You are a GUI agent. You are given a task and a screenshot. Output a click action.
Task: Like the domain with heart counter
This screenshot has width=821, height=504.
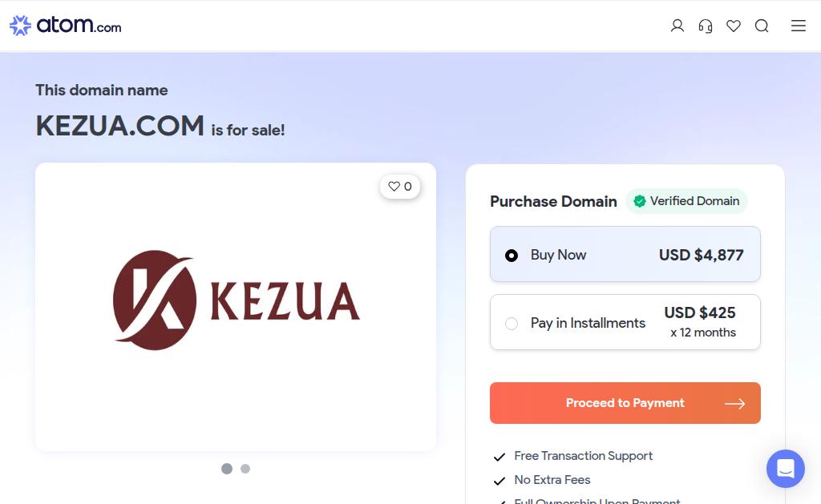click(x=400, y=187)
